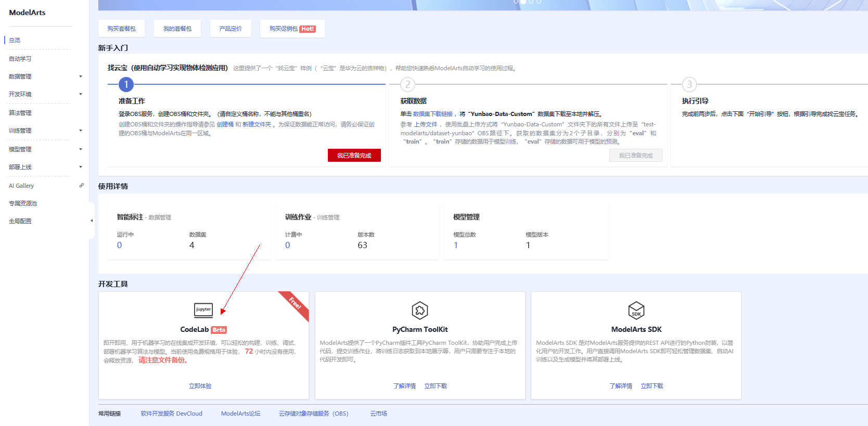Expand the 部署上线 sidebar submenu arrow

pos(81,167)
